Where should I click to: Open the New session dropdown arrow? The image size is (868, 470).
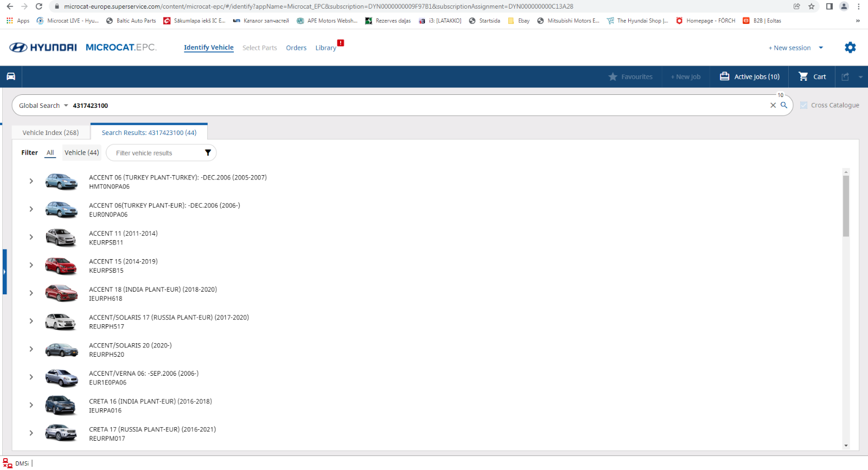coord(821,48)
